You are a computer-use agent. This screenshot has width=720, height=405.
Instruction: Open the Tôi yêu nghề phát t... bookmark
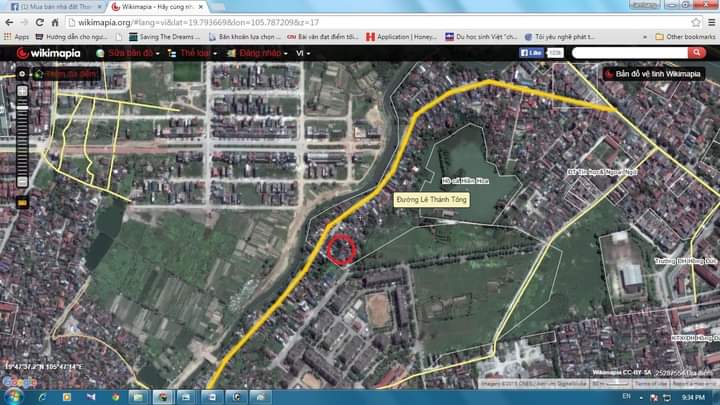(x=559, y=37)
